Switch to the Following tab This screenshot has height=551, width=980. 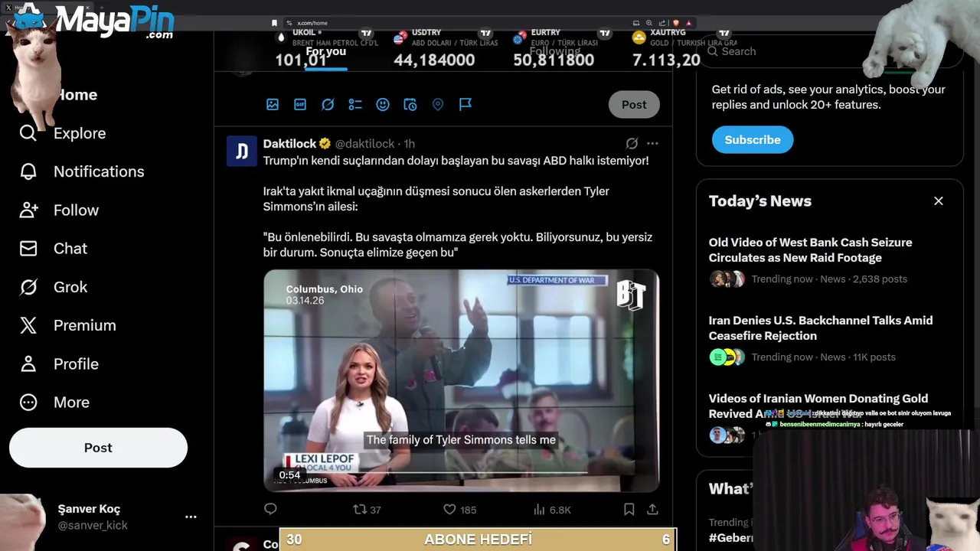pyautogui.click(x=555, y=51)
